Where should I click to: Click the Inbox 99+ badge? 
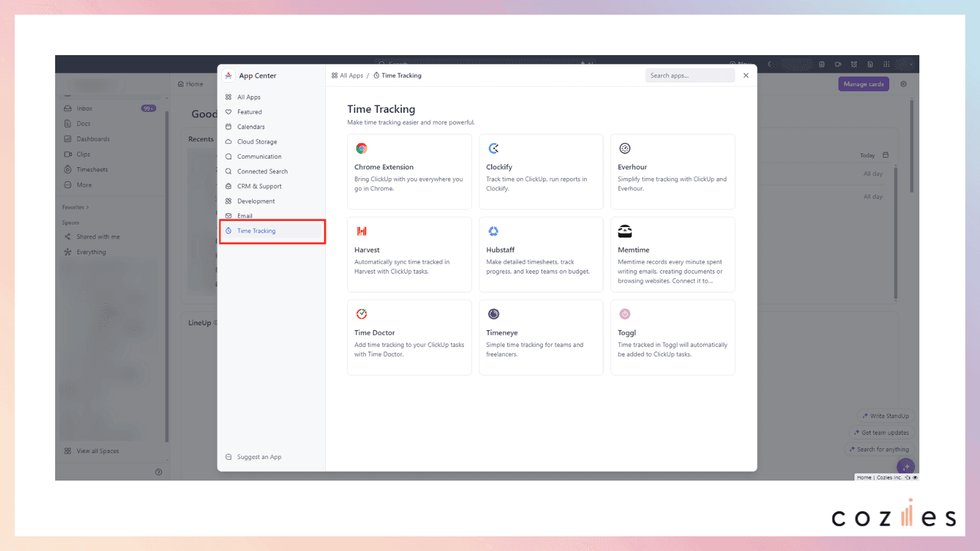[x=148, y=108]
